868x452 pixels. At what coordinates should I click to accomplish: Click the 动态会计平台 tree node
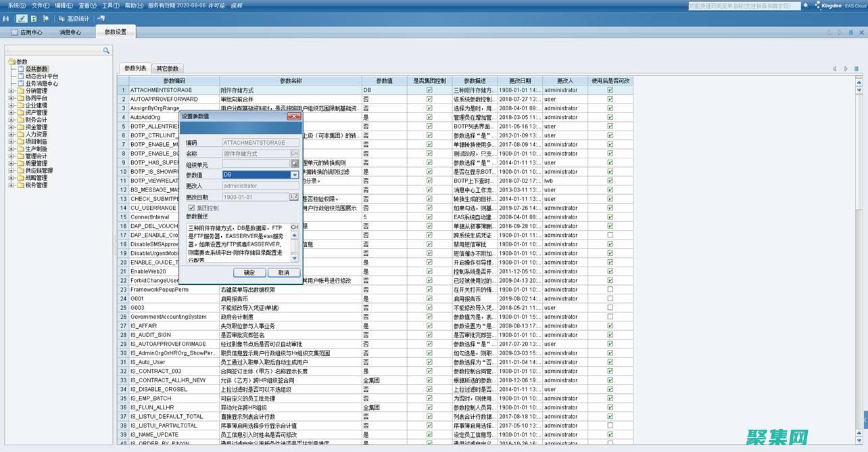coord(41,76)
